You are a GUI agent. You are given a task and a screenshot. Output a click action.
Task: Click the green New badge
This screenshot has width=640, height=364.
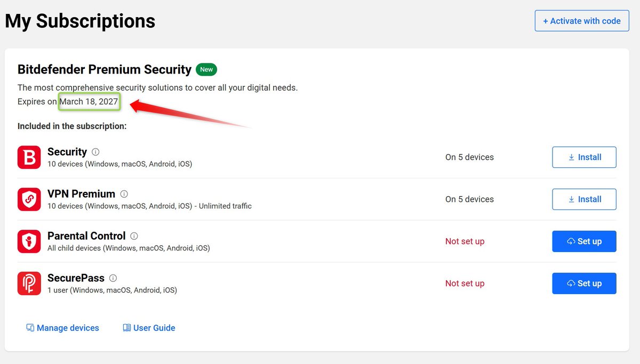[x=206, y=69]
